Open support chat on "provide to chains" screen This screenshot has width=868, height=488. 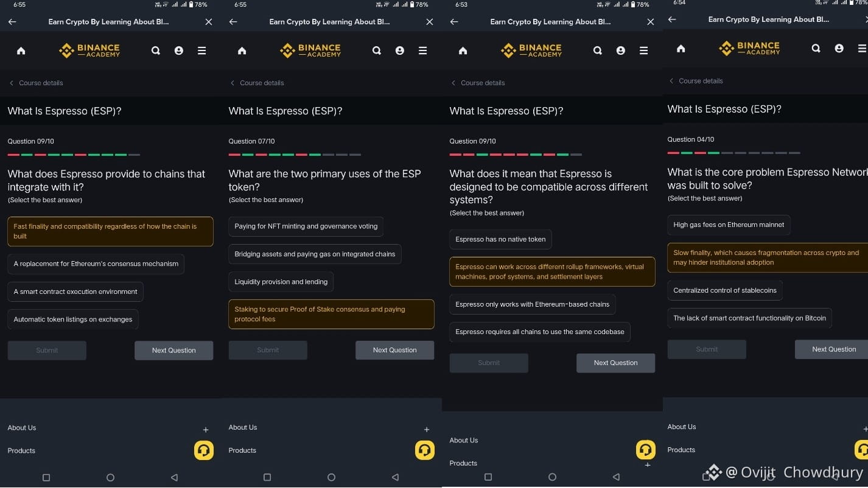(204, 450)
